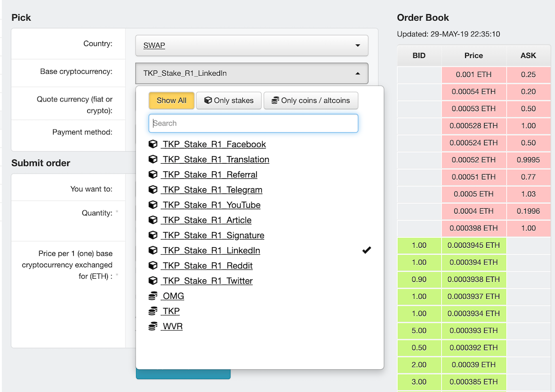Click the cube icon beside TKP_Stake_R1_Article

point(153,220)
